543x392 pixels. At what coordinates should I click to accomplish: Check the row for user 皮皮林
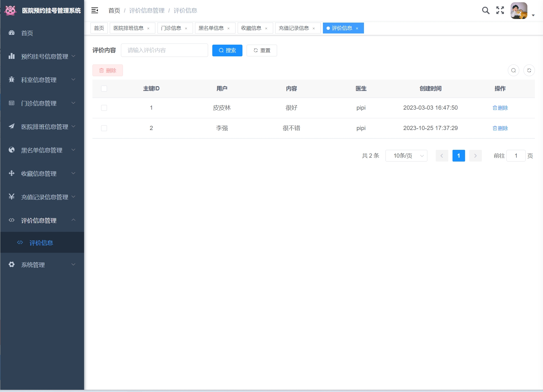[x=104, y=108]
